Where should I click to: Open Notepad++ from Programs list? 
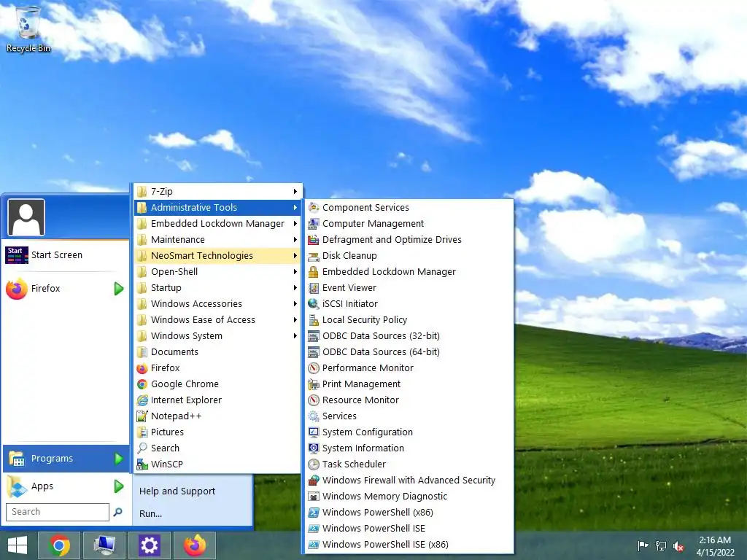217,416
